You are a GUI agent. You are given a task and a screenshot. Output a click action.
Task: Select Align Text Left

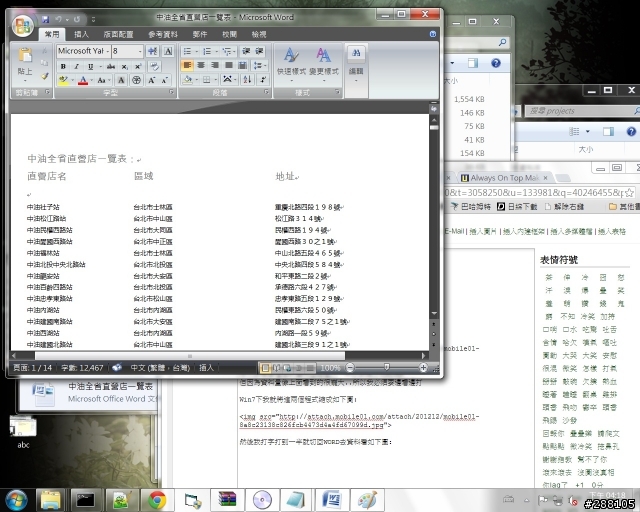point(187,65)
